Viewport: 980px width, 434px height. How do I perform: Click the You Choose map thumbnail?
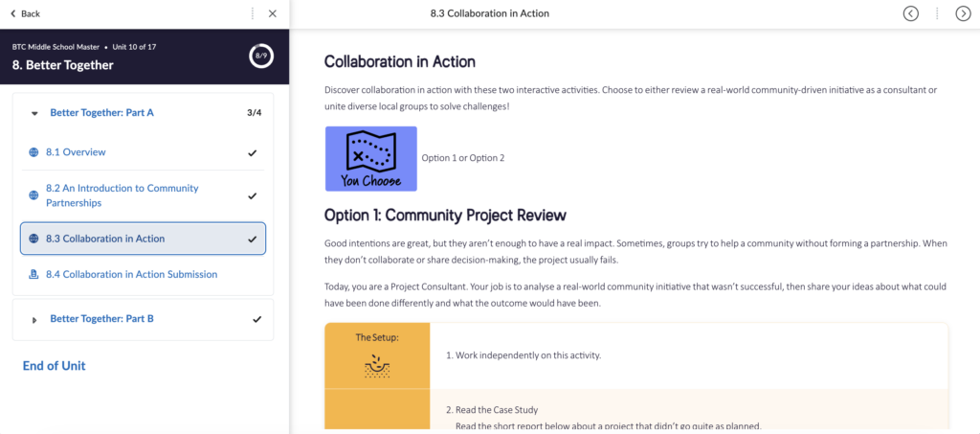click(x=370, y=158)
